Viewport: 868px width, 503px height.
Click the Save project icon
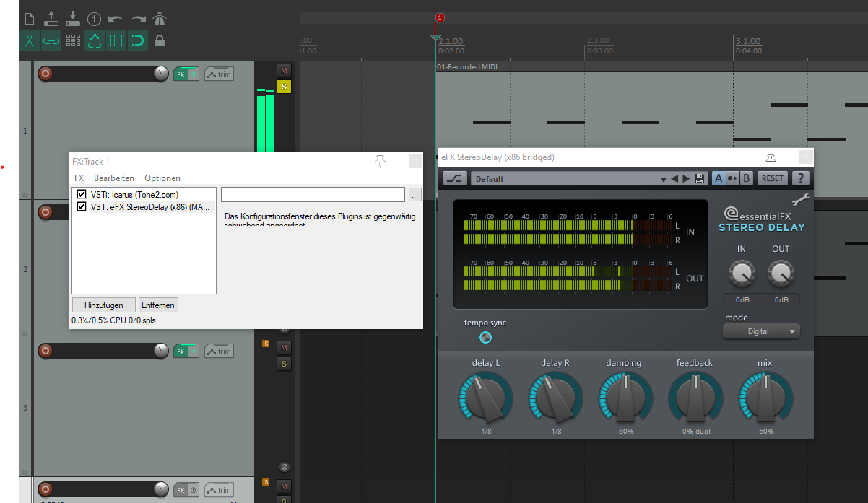72,18
